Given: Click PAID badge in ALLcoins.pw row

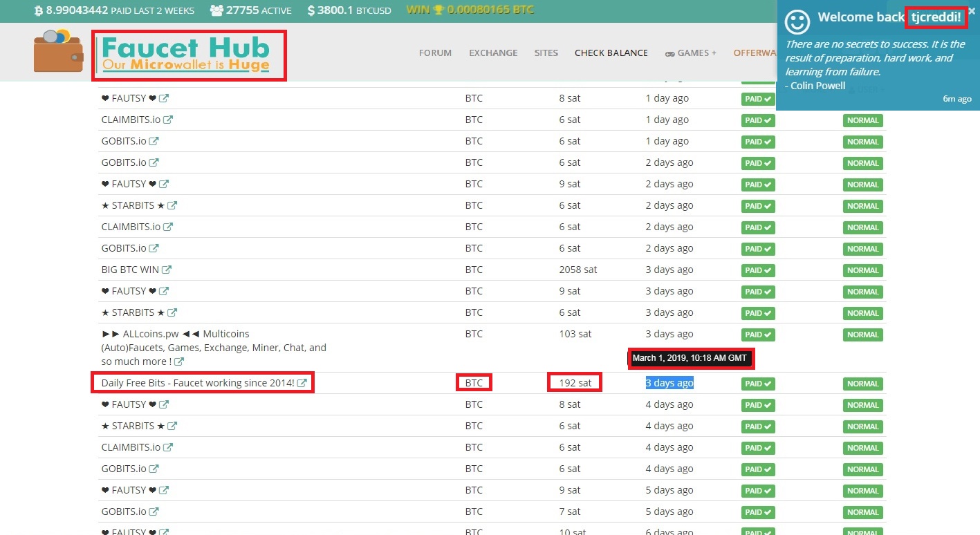Looking at the screenshot, I should click(758, 335).
